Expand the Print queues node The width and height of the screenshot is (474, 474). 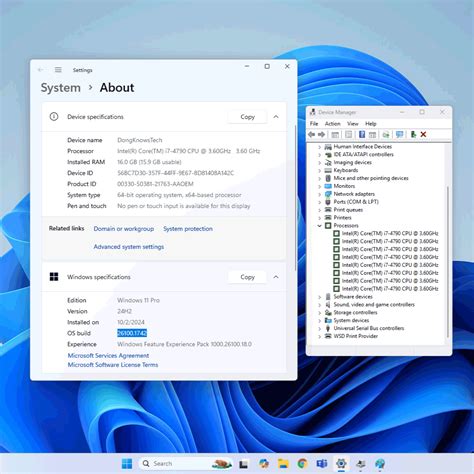coord(319,210)
